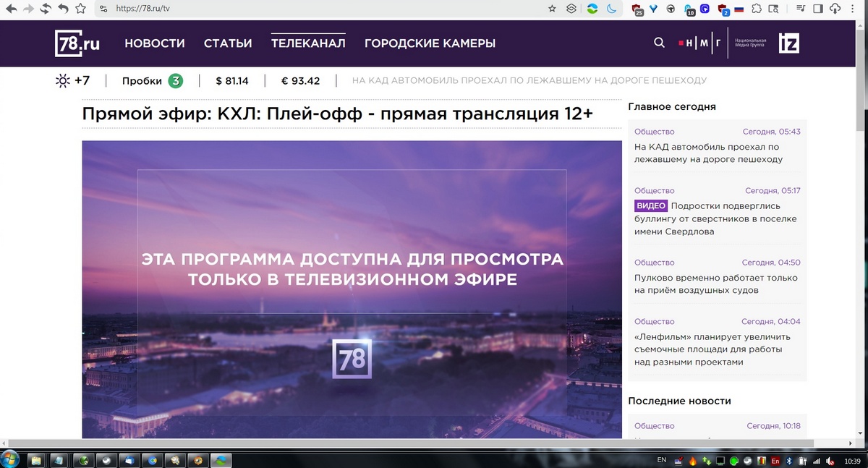Image resolution: width=868 pixels, height=468 pixels.
Task: Open the file explorer taskbar icon
Action: click(38, 460)
